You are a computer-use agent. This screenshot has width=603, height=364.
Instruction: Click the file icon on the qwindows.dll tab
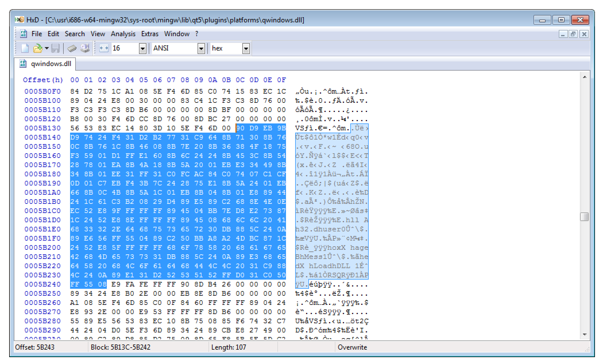coord(23,63)
